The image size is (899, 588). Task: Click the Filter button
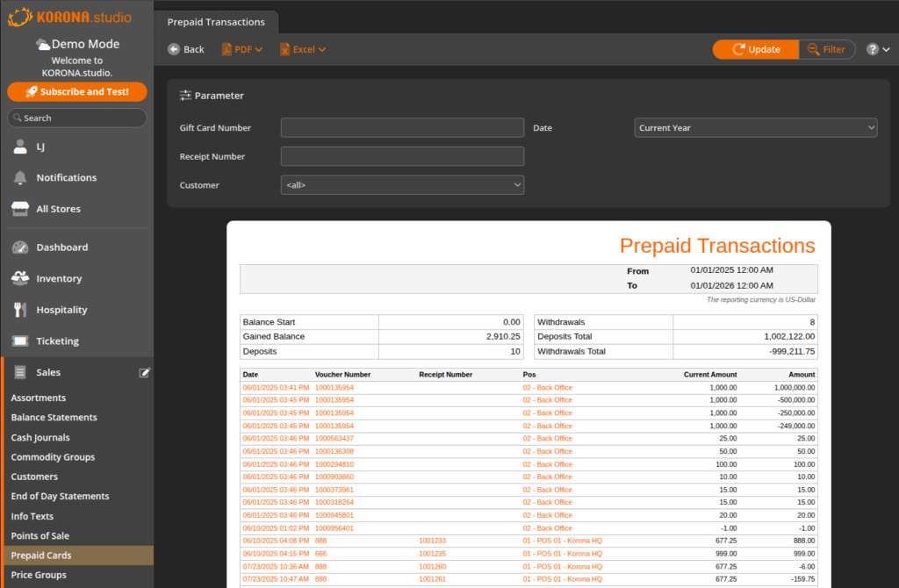pyautogui.click(x=827, y=49)
